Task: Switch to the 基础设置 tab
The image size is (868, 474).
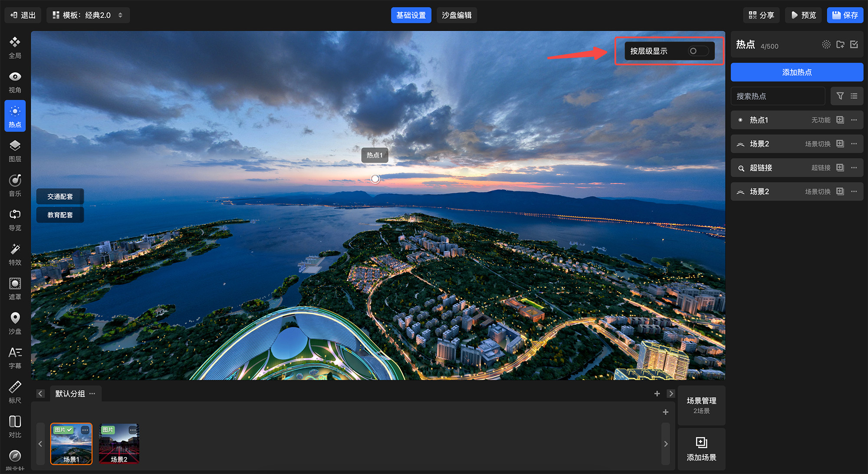Action: [x=411, y=15]
